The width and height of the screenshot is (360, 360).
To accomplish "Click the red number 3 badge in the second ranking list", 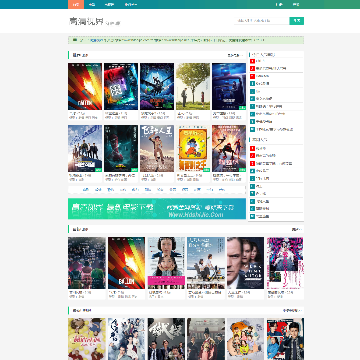I will tap(253, 163).
